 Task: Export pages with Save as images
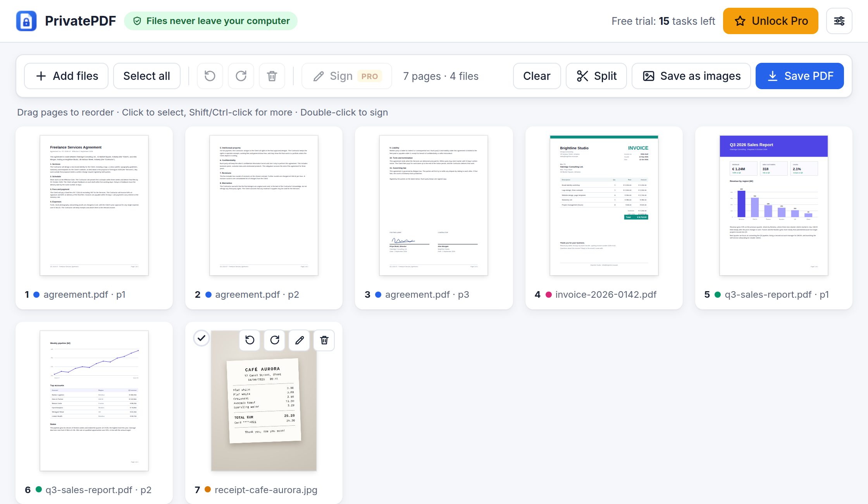(691, 76)
